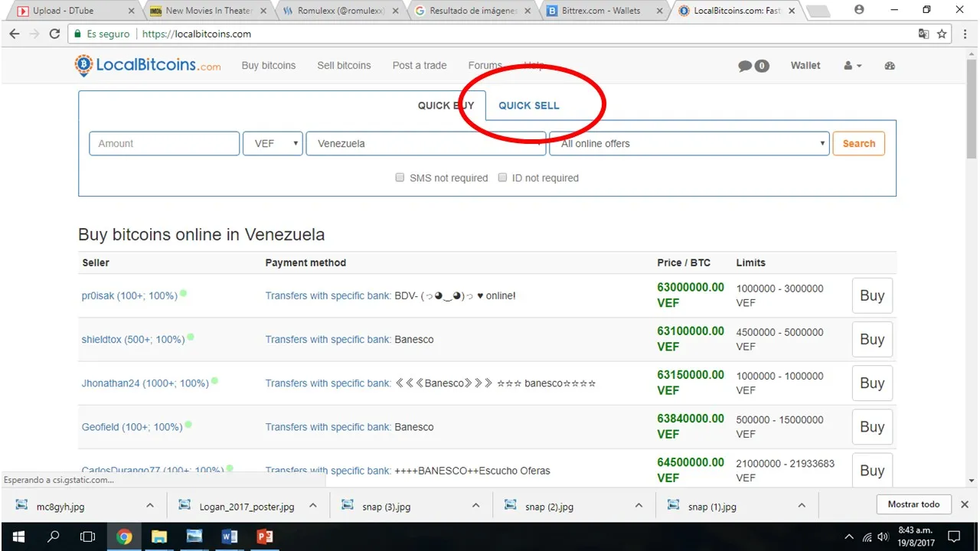
Task: Open Task View in the taskbar
Action: pos(88,536)
